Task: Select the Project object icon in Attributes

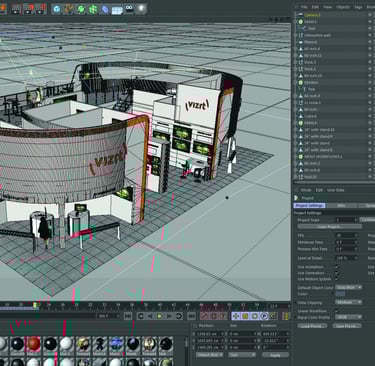Action: click(x=297, y=198)
